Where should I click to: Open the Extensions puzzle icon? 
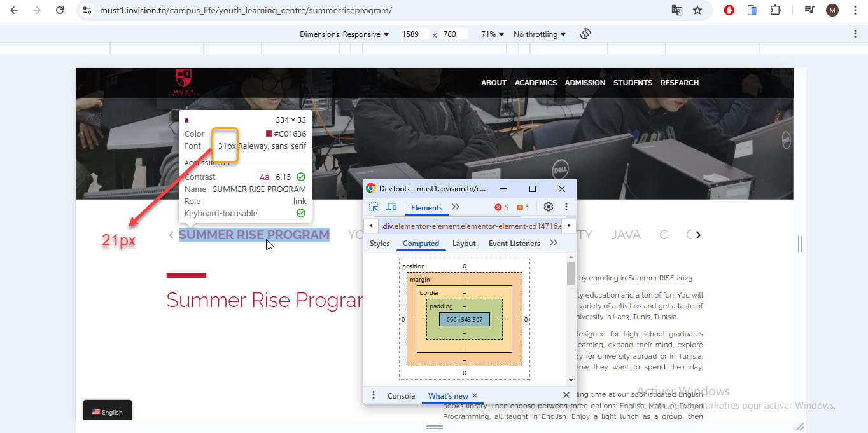click(x=775, y=10)
